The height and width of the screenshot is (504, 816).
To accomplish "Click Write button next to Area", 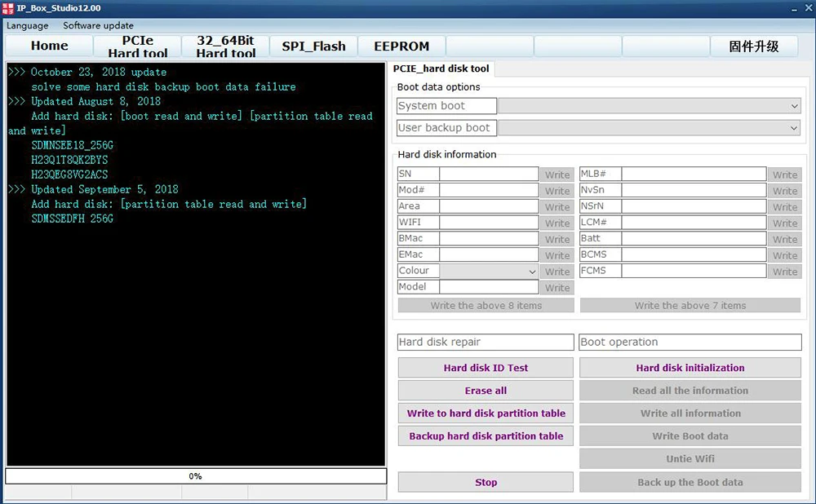I will point(557,207).
